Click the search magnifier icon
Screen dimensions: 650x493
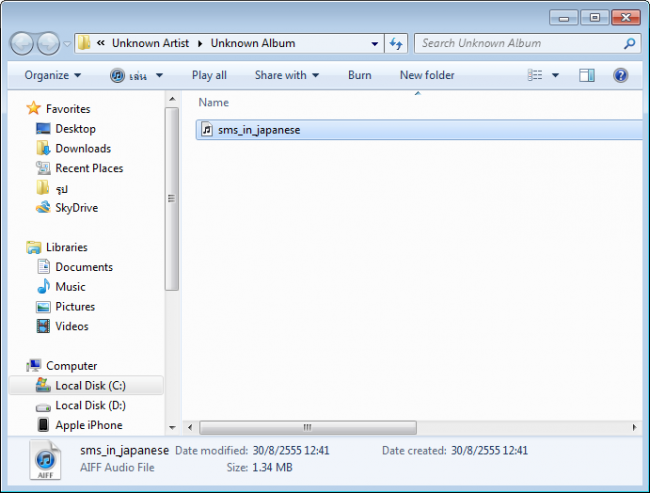[630, 43]
